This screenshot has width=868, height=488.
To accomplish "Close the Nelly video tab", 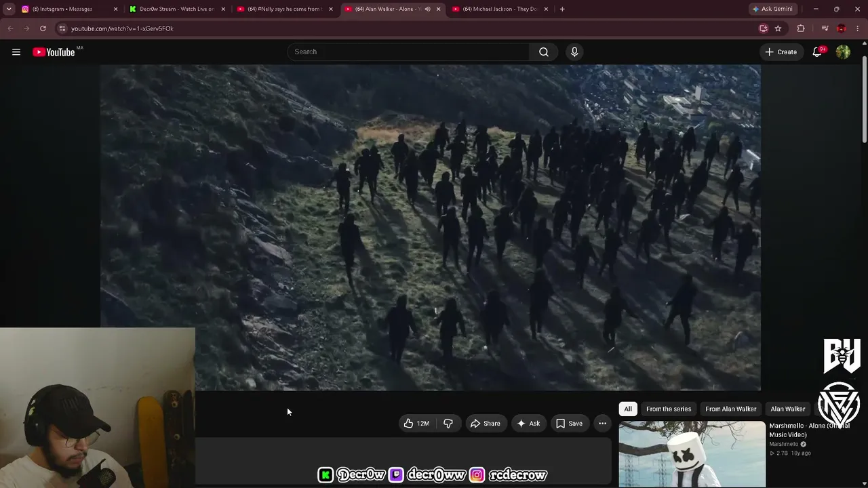I will (x=331, y=9).
